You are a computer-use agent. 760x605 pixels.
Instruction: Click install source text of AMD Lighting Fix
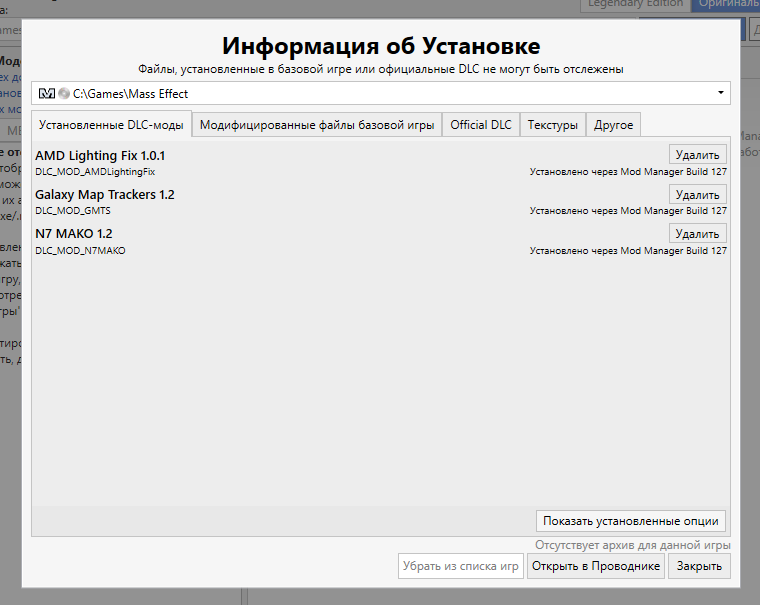[628, 172]
